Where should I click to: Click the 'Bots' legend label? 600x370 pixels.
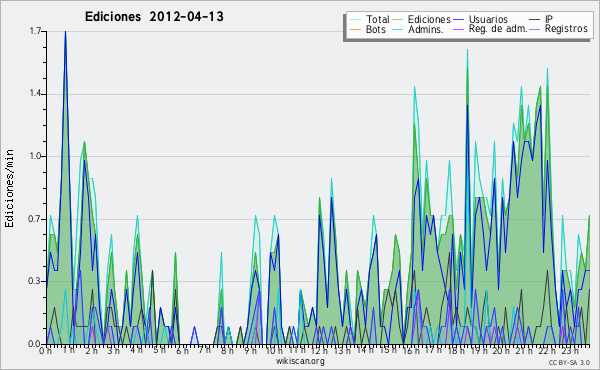[376, 29]
